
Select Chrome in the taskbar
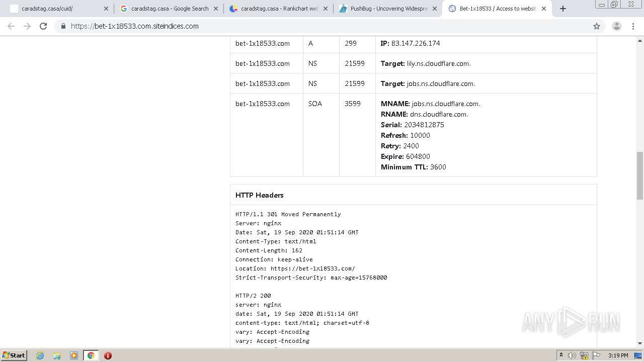click(91, 355)
